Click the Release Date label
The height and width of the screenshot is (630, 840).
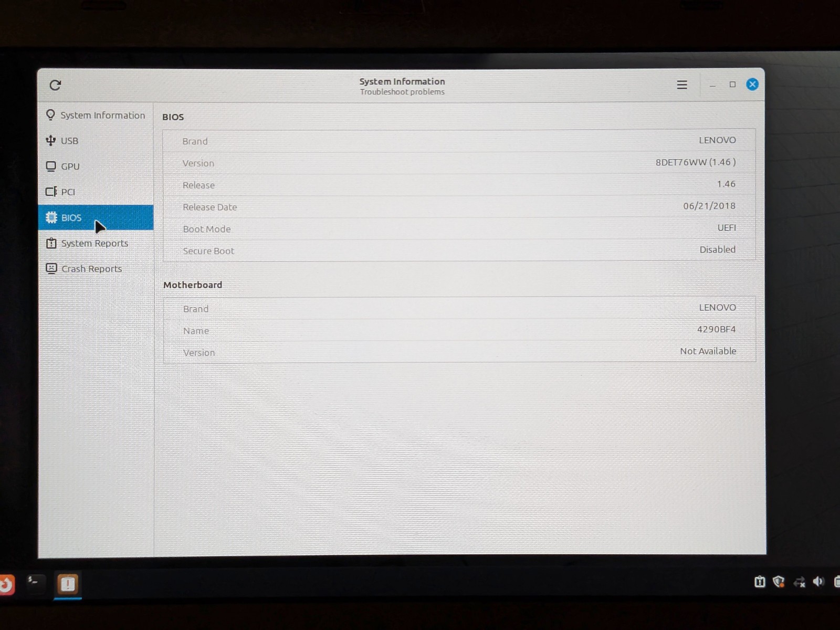pos(209,207)
